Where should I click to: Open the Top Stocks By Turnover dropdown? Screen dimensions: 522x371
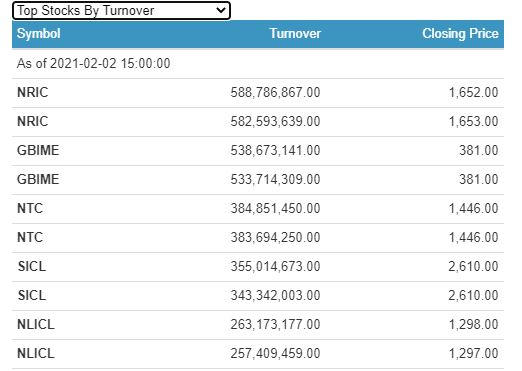tap(121, 11)
